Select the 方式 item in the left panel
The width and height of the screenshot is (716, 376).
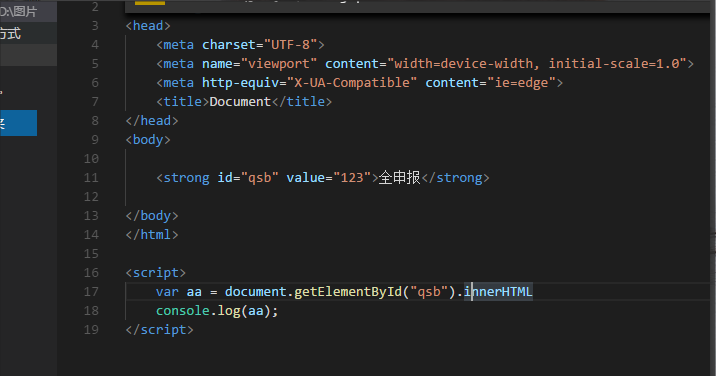coord(28,33)
